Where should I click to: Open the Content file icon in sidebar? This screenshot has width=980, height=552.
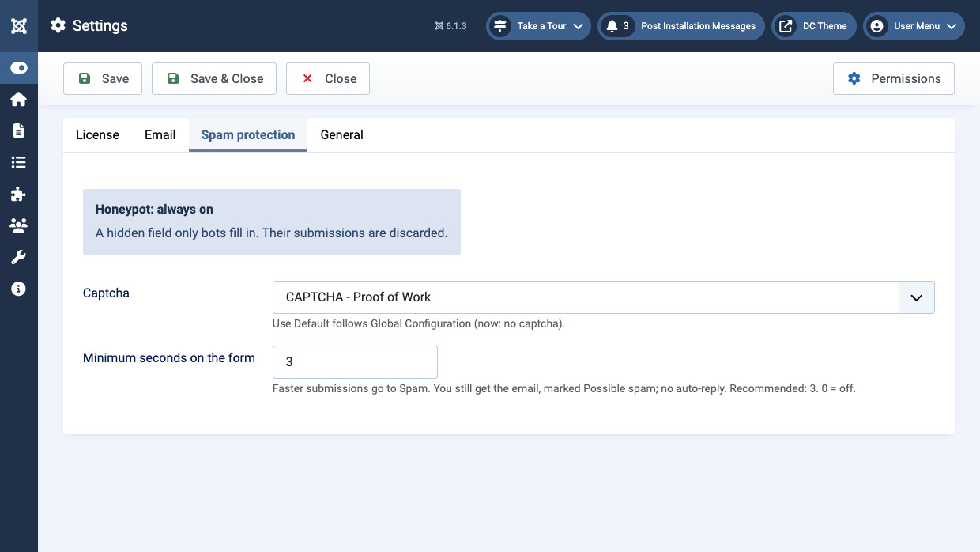point(19,130)
